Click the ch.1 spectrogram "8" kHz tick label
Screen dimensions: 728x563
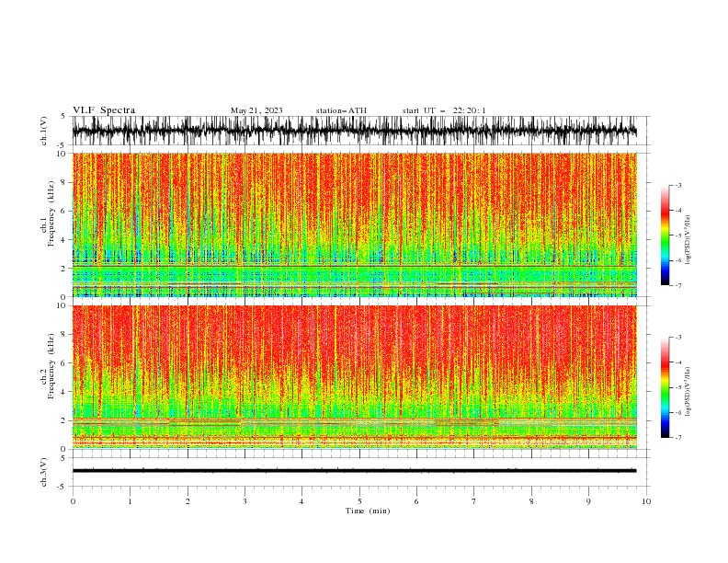click(x=65, y=182)
